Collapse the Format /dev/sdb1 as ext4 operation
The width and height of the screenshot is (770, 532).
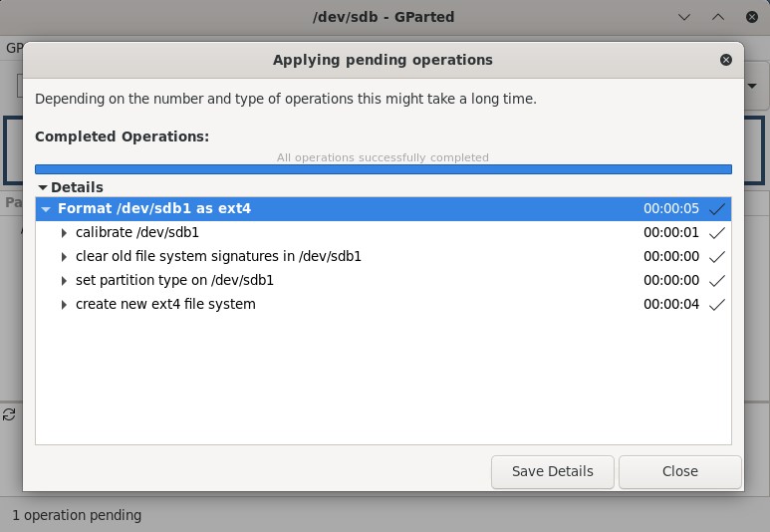pyautogui.click(x=46, y=209)
